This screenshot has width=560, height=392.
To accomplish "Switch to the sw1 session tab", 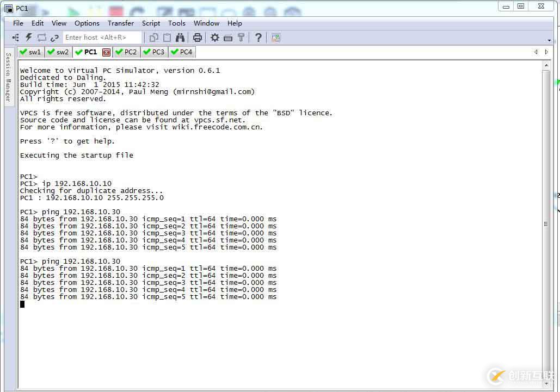I will (30, 52).
